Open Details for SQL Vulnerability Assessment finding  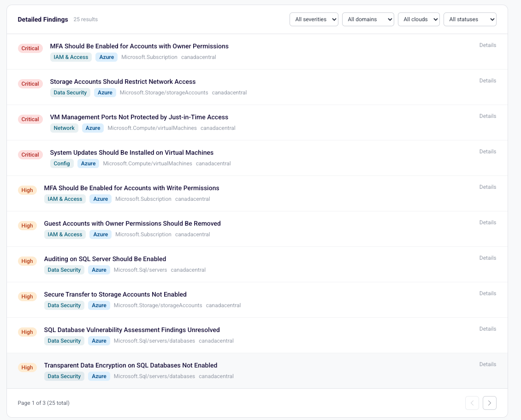tap(487, 329)
